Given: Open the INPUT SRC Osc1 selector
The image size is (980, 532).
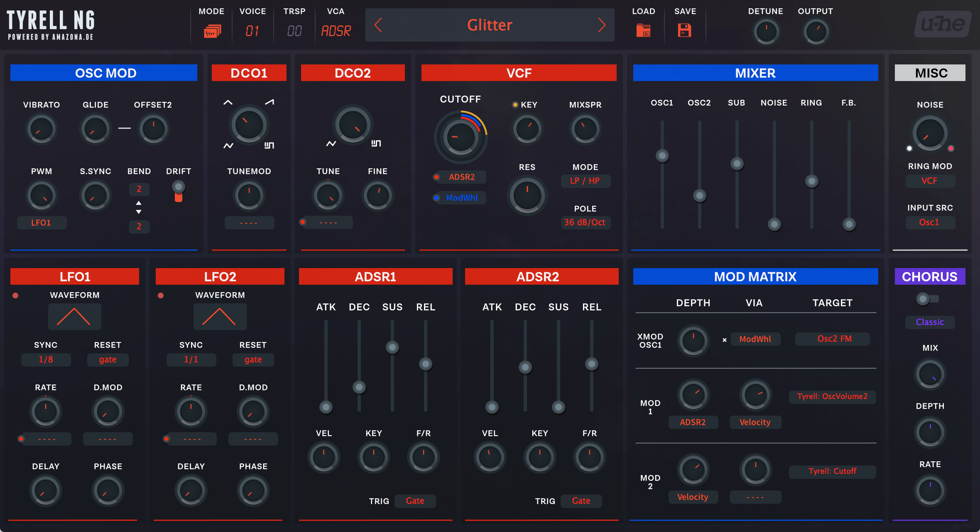Looking at the screenshot, I should point(930,222).
